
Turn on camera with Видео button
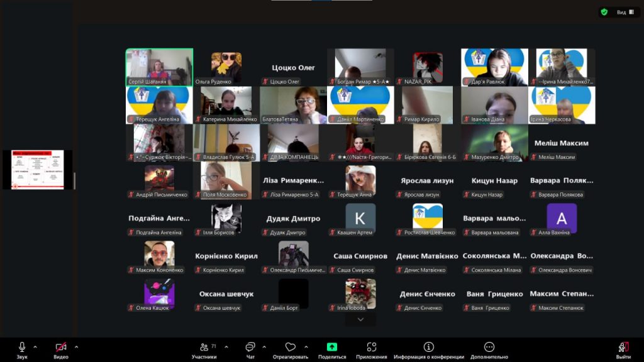tap(61, 349)
